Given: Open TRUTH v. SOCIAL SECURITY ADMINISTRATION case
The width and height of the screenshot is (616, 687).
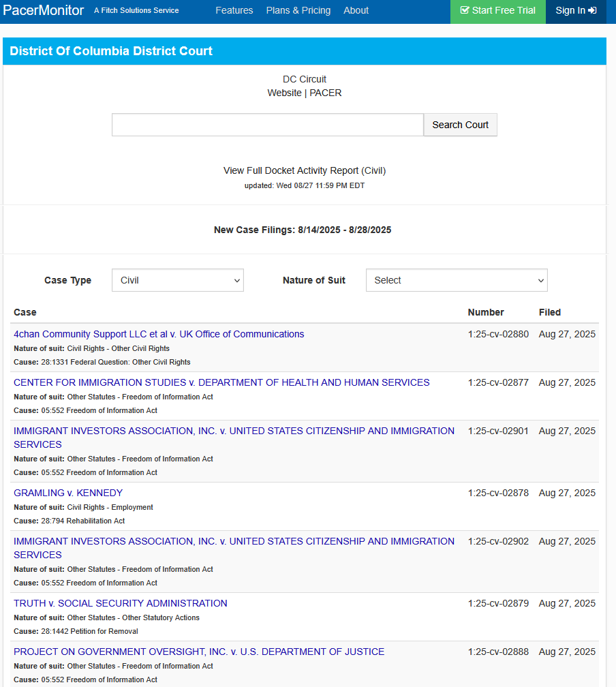Looking at the screenshot, I should pos(120,603).
